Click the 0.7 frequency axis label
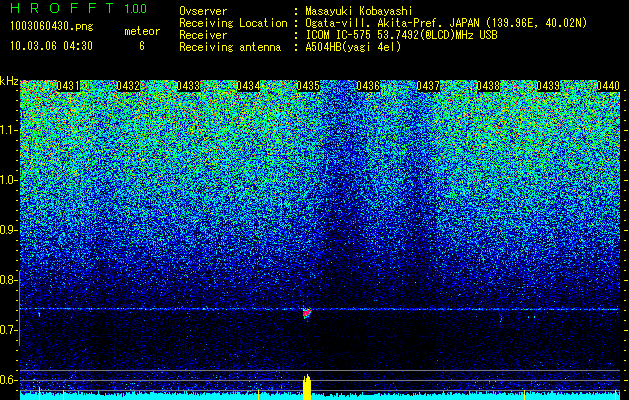This screenshot has width=629, height=400. point(8,330)
